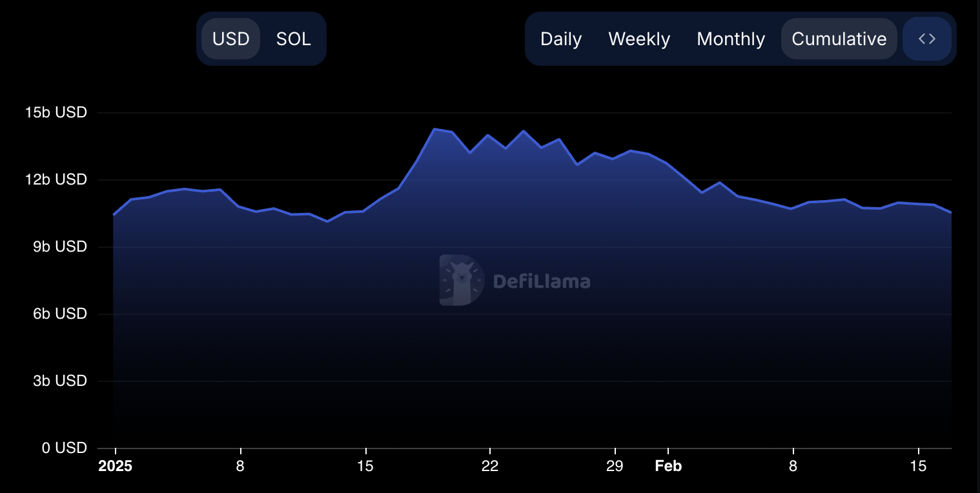Click the 9b USD axis label

point(59,246)
